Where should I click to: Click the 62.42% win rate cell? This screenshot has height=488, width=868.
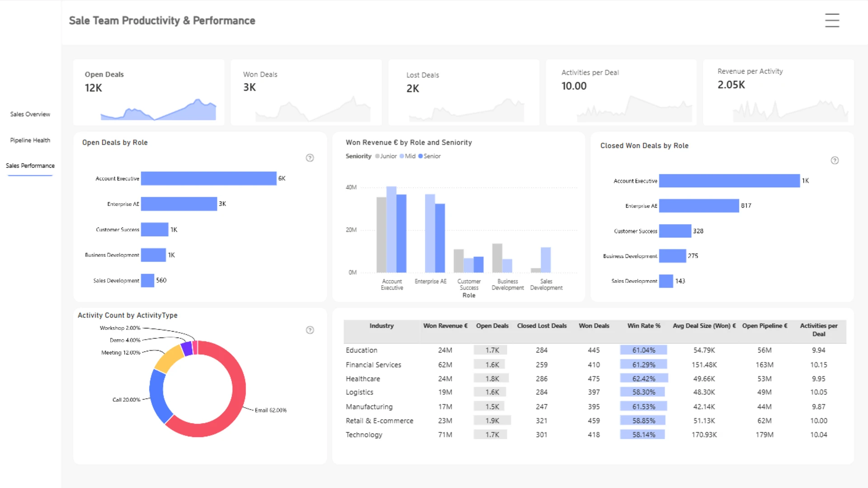(x=644, y=379)
